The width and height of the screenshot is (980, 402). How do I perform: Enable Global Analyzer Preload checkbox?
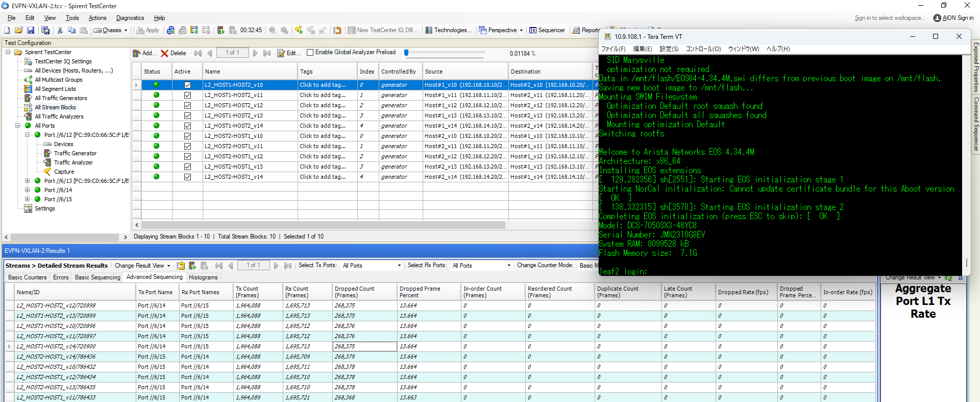310,52
